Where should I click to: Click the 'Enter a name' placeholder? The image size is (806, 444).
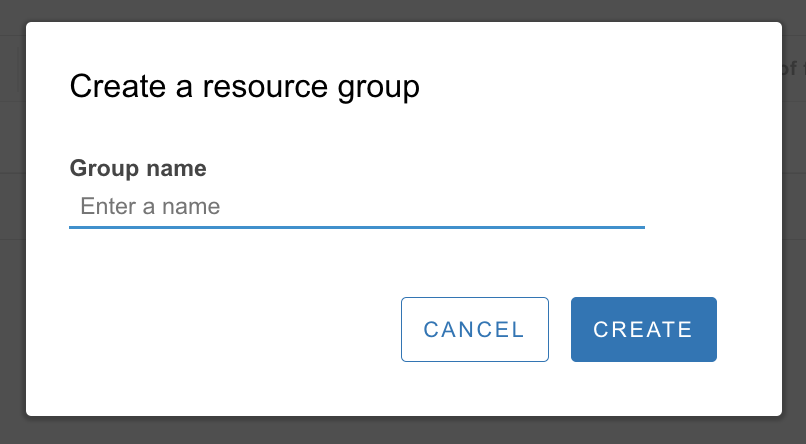pos(150,207)
